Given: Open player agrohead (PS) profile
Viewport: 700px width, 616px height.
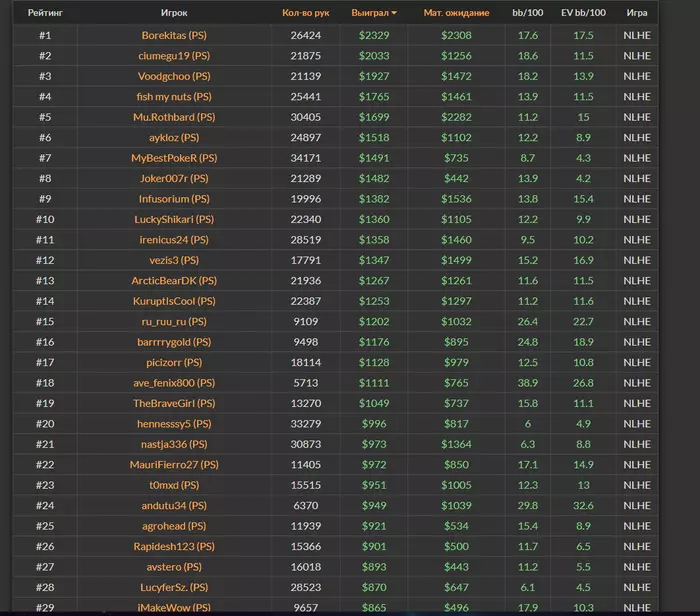Looking at the screenshot, I should pos(174,526).
